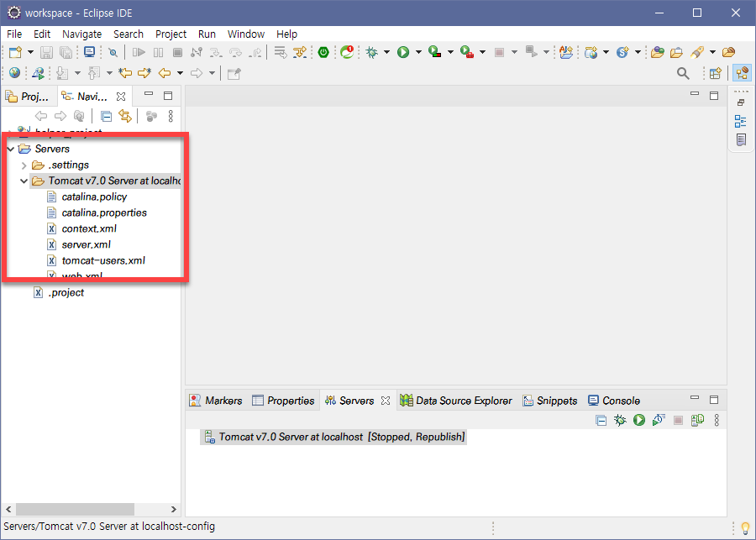Toggle Link with Editor in Navigator
Screen dimensions: 756x540
pyautogui.click(x=125, y=116)
